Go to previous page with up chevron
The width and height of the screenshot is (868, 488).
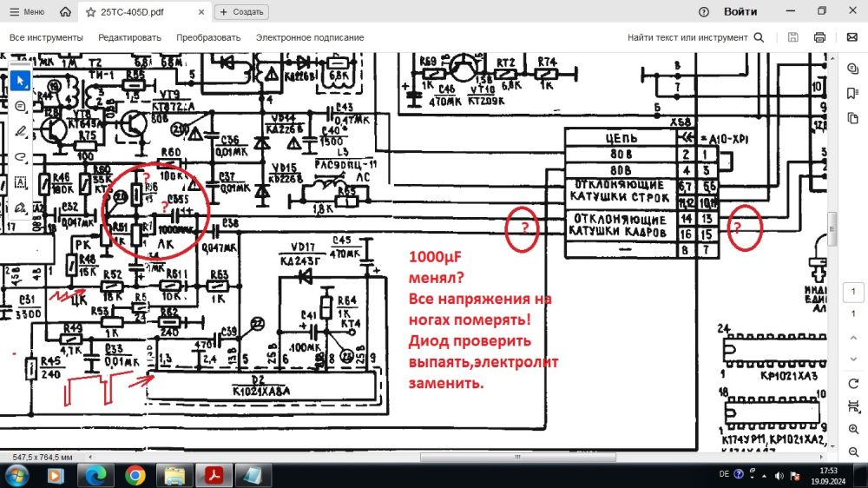[x=853, y=338]
